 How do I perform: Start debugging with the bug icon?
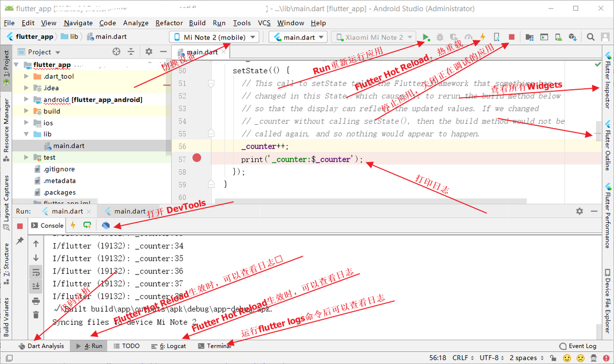pos(440,37)
